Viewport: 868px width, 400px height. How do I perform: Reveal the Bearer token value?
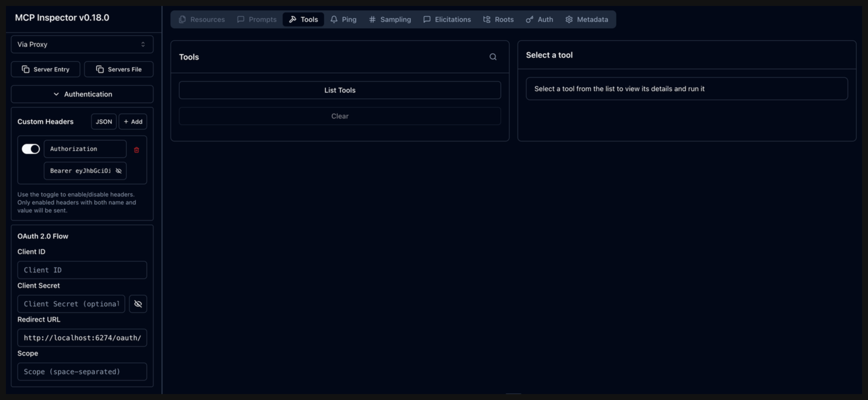pyautogui.click(x=119, y=171)
